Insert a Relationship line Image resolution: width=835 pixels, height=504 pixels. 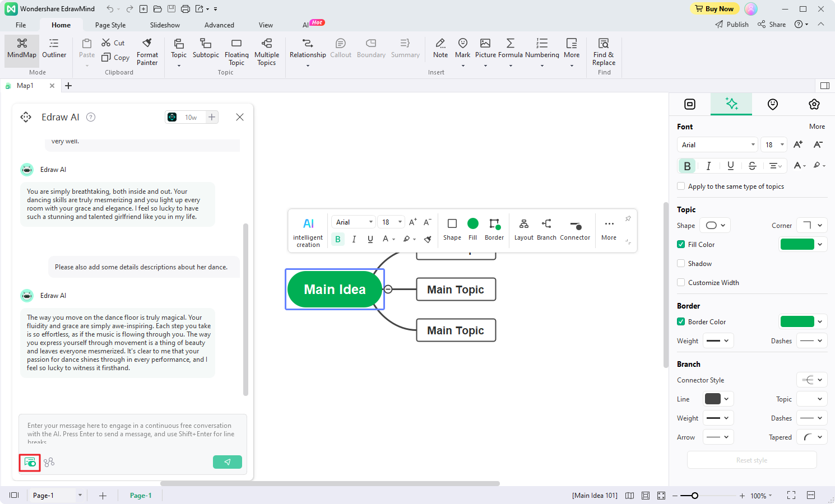tap(308, 52)
